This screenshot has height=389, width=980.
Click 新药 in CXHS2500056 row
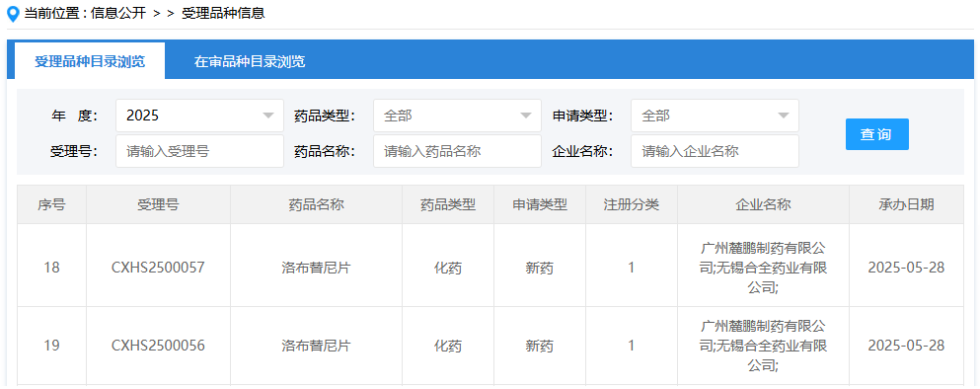click(x=540, y=346)
